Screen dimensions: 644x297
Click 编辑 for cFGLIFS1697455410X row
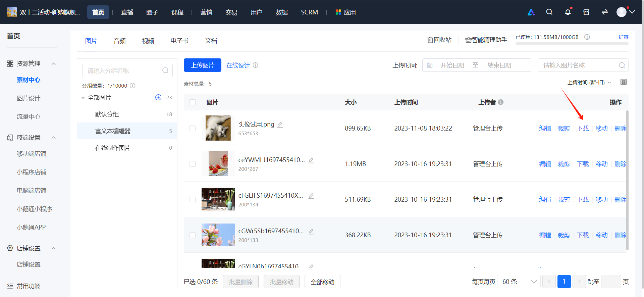click(545, 199)
